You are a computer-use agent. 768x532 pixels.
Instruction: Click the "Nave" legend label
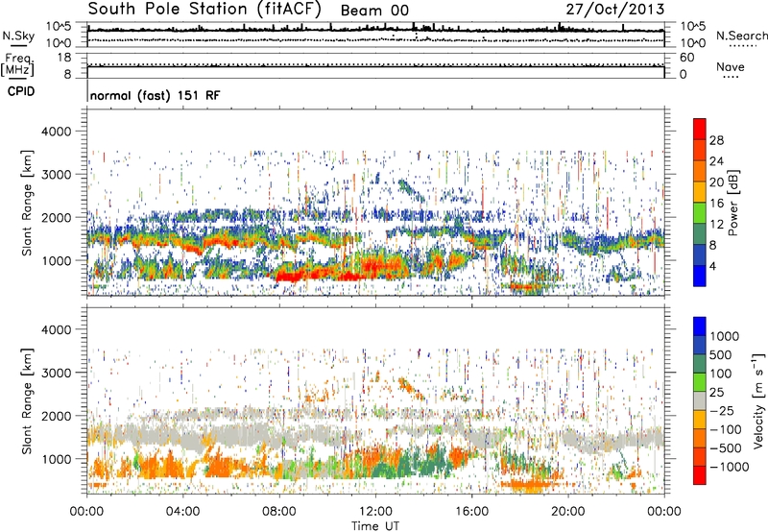coord(731,66)
